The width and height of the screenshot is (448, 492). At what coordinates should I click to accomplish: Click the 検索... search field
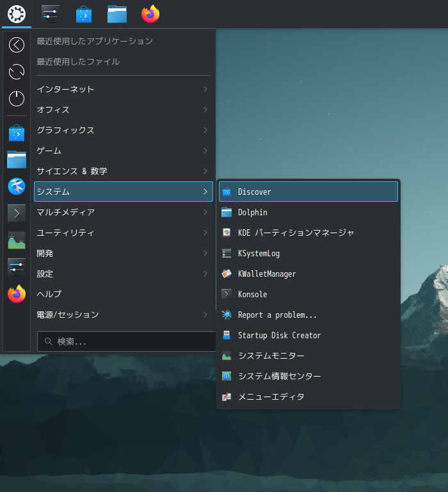pyautogui.click(x=126, y=341)
